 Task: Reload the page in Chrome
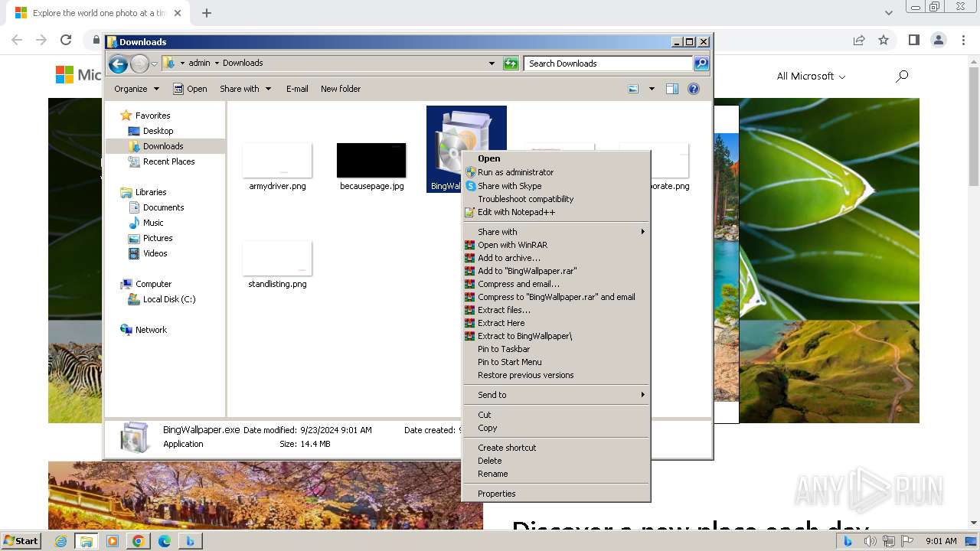point(66,40)
